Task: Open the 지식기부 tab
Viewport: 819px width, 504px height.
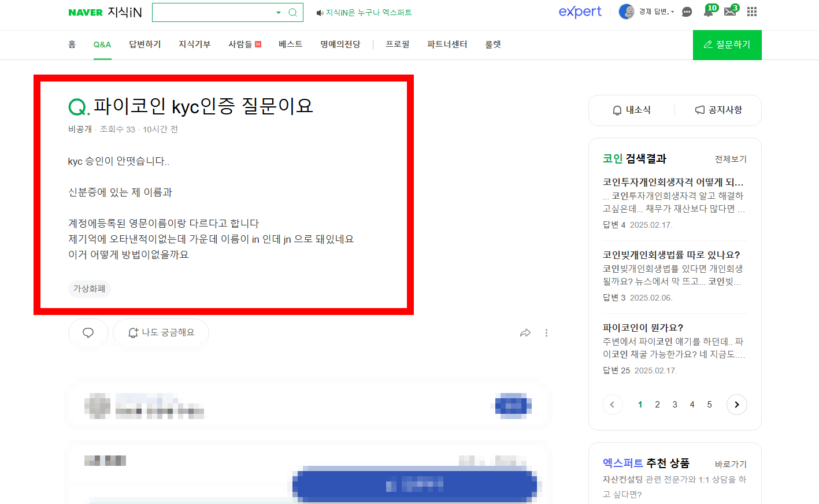Action: [x=195, y=45]
